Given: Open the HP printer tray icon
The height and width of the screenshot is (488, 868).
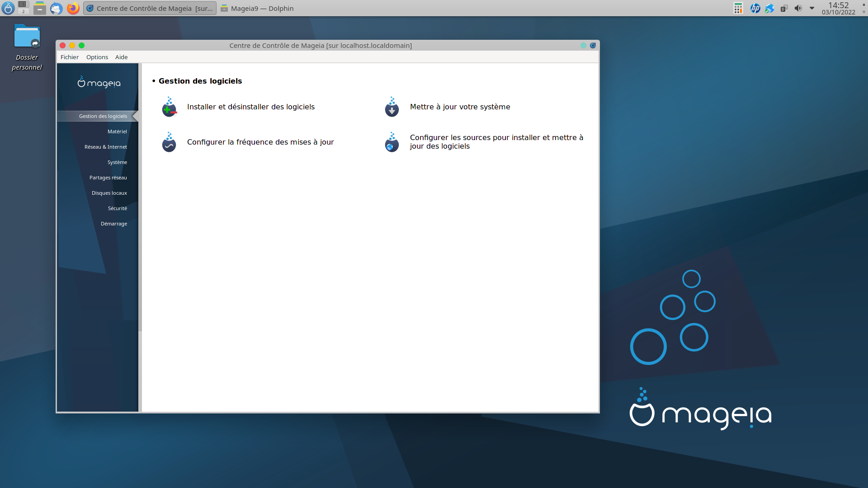Looking at the screenshot, I should pos(755,8).
